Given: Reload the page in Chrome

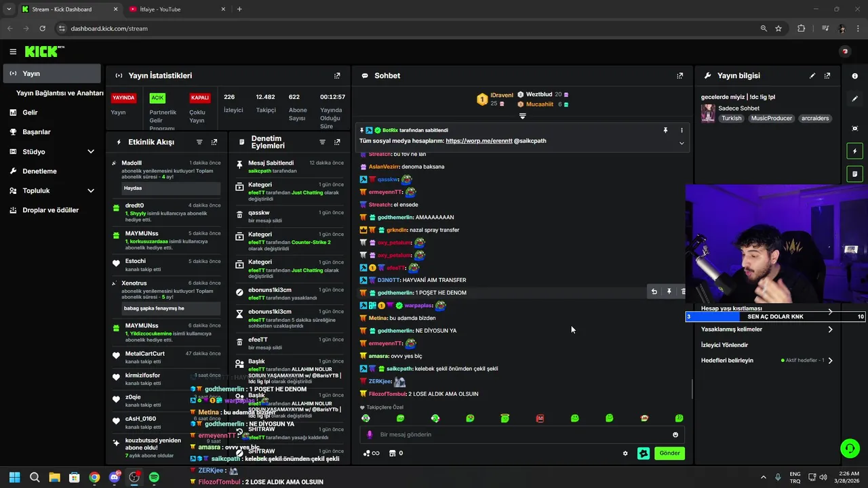Looking at the screenshot, I should 42,28.
